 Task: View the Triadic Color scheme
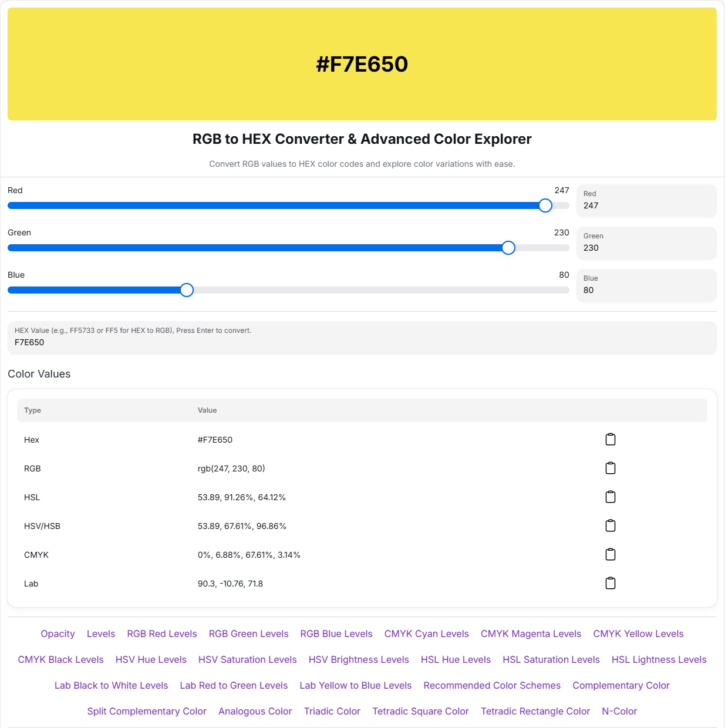tap(332, 711)
